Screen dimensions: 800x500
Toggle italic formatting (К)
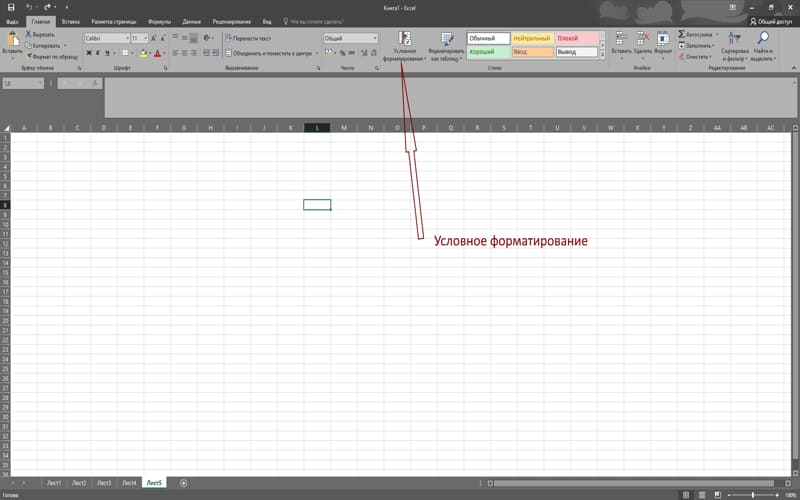[x=98, y=53]
